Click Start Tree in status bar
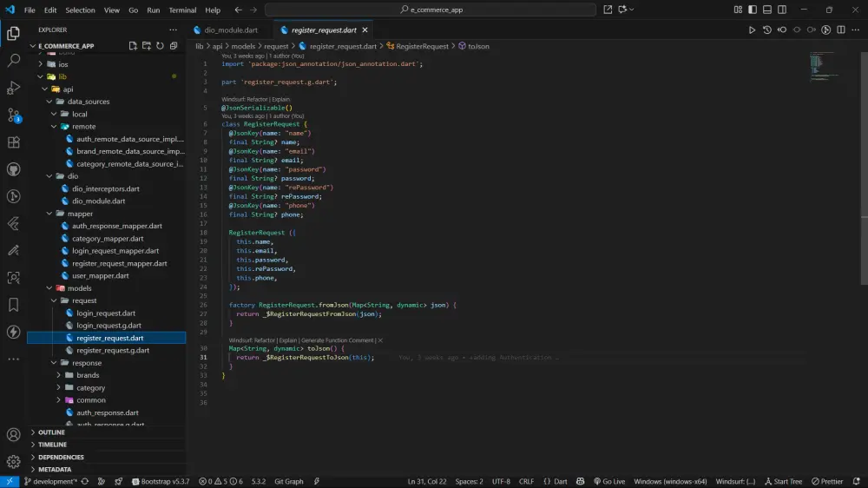This screenshot has width=868, height=488. click(x=783, y=481)
